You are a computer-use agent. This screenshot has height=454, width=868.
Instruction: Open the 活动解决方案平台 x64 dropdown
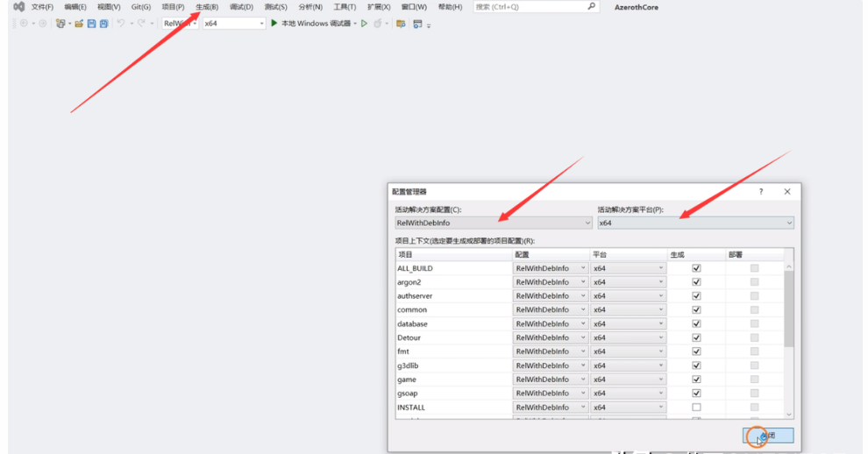(x=695, y=223)
